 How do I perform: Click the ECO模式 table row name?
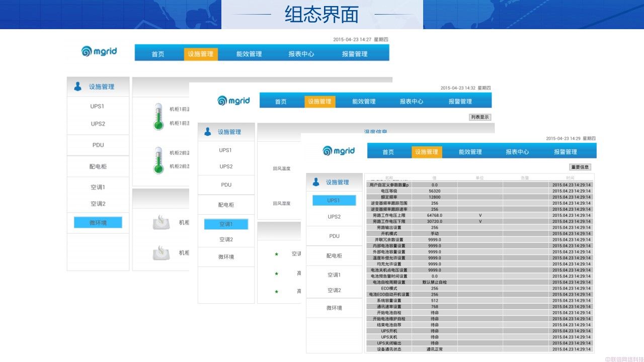pos(389,289)
